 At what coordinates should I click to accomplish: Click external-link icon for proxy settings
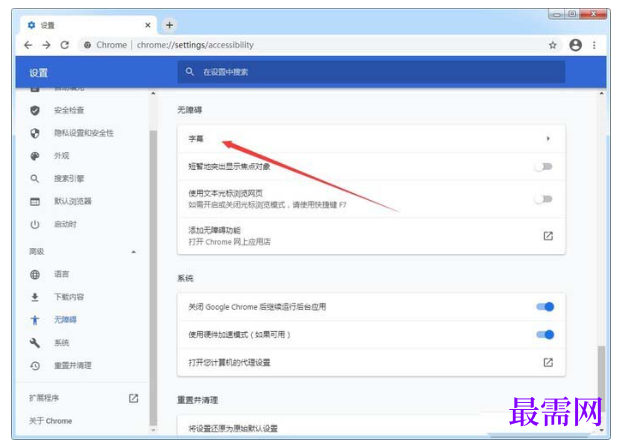[x=548, y=362]
